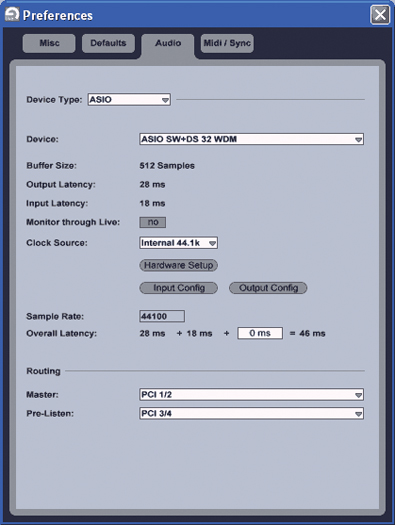Click the 'Master:' label
The image size is (395, 525).
[43, 395]
